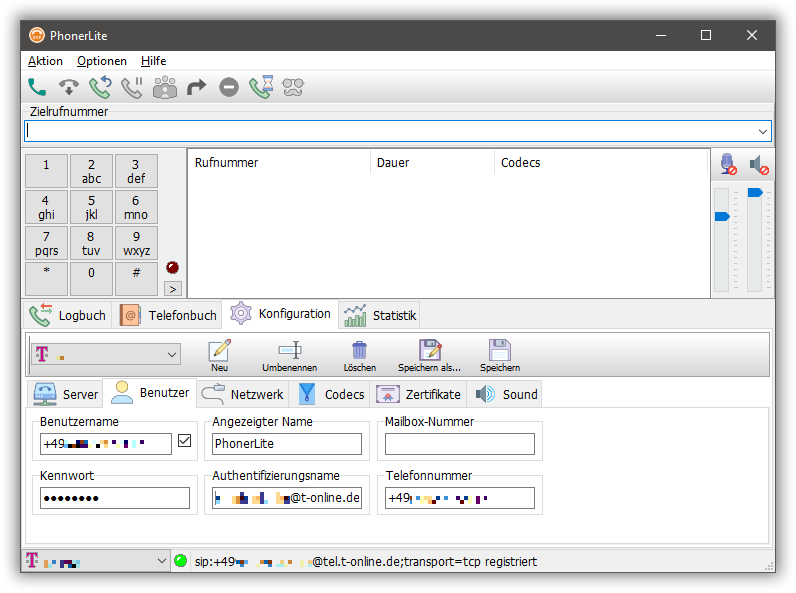Click the conference people icon
The width and height of the screenshot is (796, 593).
click(164, 87)
